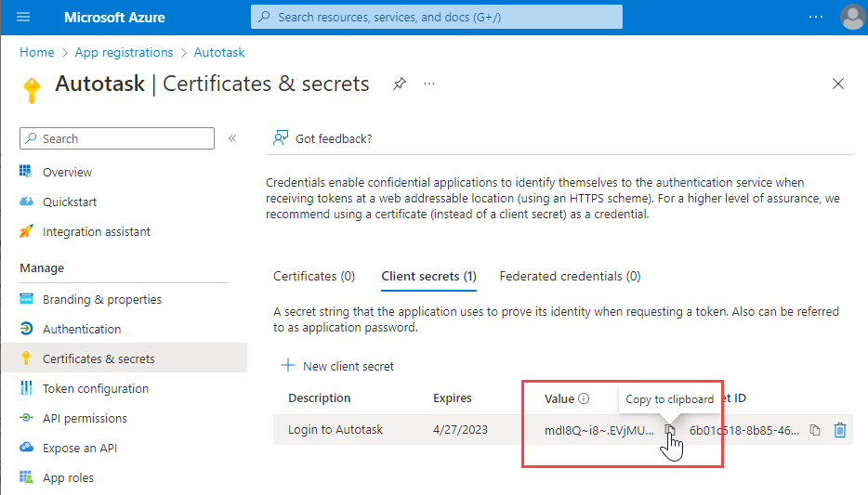This screenshot has width=868, height=495.
Task: Click New client secret
Action: pyautogui.click(x=337, y=366)
